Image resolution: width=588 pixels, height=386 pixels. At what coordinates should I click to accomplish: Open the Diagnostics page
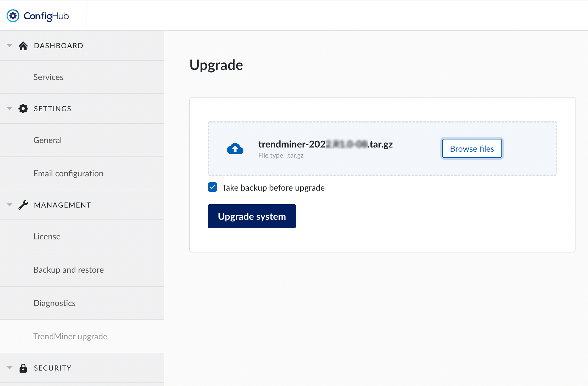(82, 303)
